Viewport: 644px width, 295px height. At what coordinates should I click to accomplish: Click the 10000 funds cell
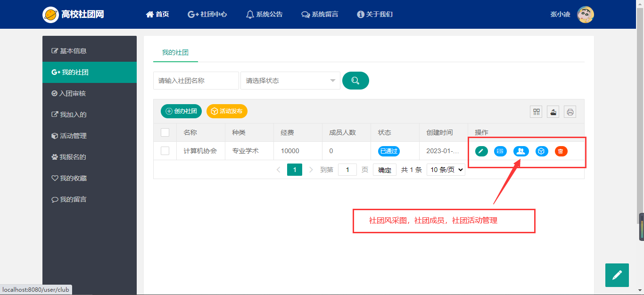tap(298, 151)
